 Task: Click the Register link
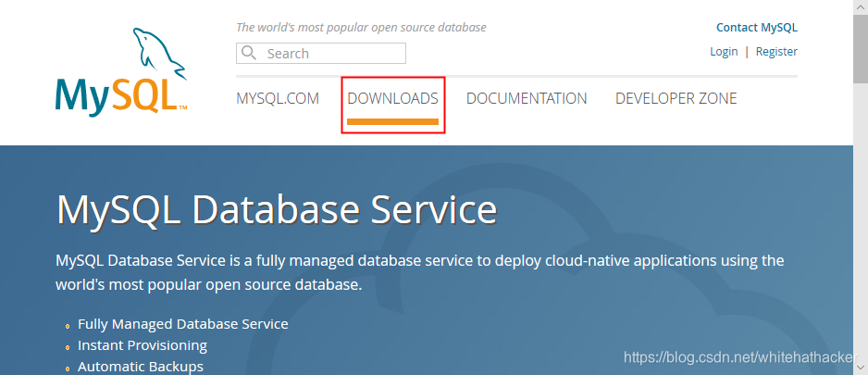point(776,52)
